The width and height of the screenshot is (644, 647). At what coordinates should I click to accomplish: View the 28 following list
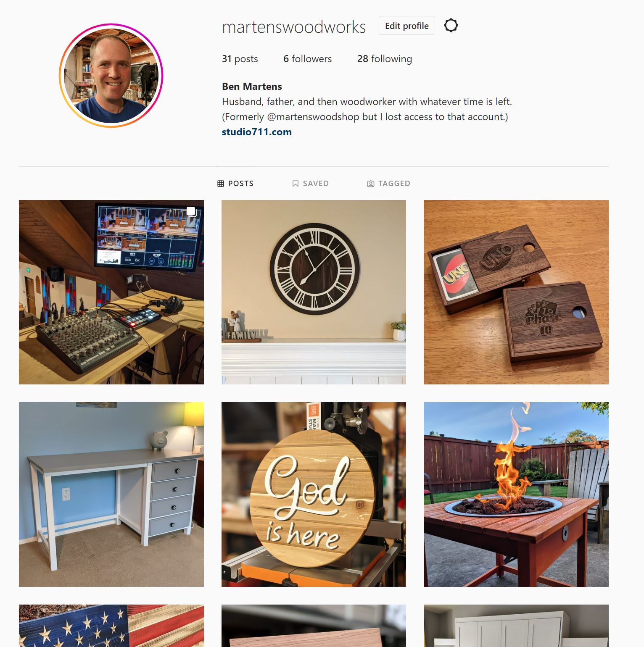point(385,59)
